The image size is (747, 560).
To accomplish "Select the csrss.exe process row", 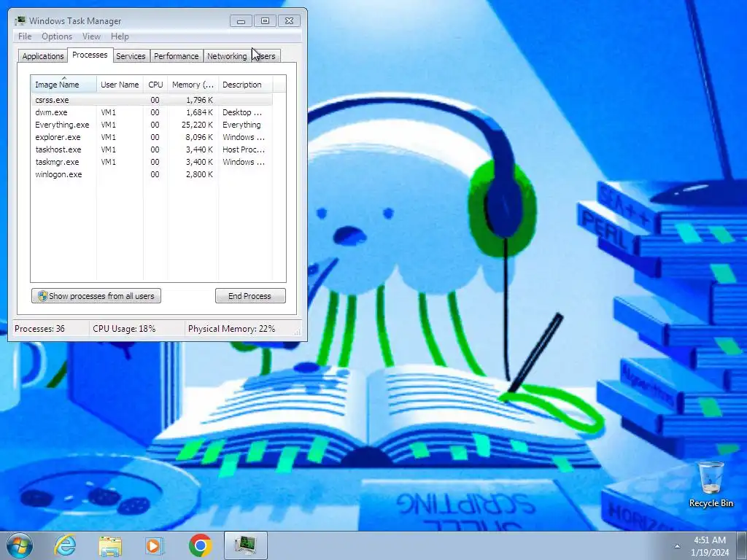I will [152, 100].
